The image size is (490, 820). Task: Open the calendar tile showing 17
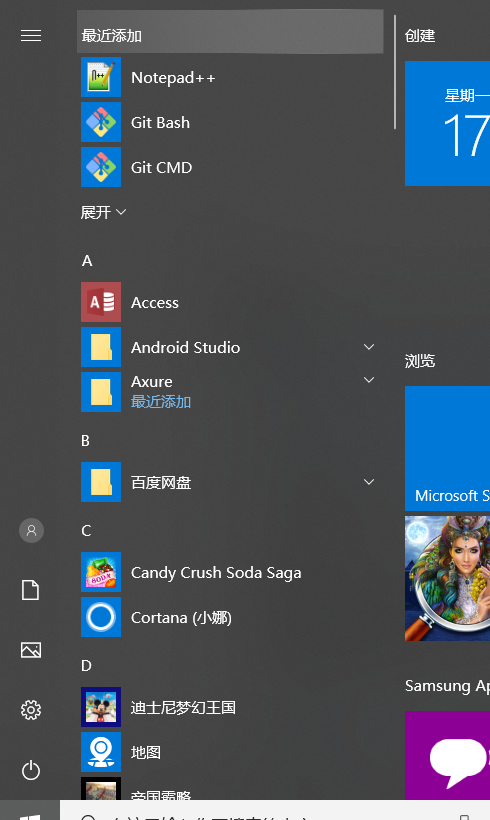[447, 123]
